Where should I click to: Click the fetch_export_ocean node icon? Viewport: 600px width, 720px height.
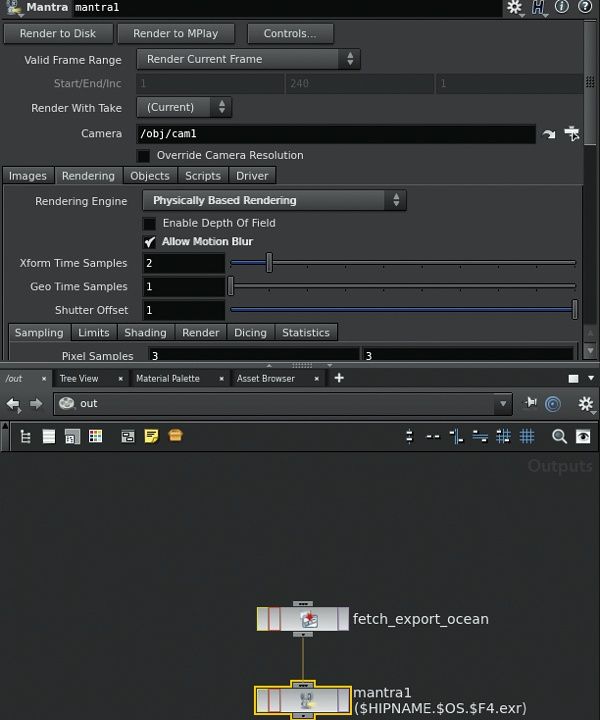pos(309,619)
